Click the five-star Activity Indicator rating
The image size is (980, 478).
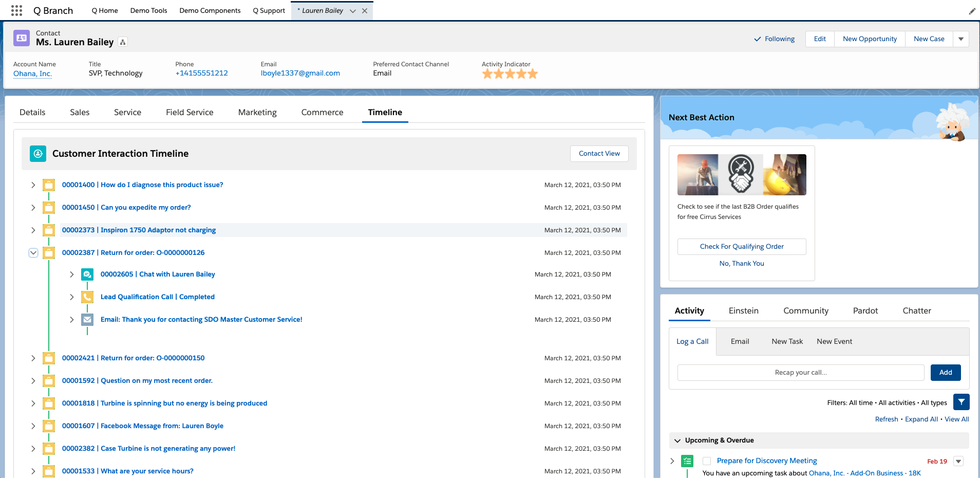[x=510, y=74]
